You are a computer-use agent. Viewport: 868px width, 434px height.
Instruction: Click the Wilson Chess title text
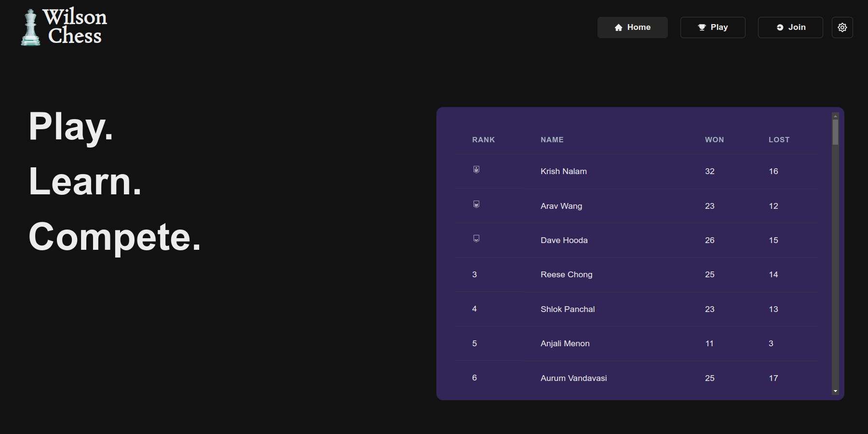[x=75, y=27]
